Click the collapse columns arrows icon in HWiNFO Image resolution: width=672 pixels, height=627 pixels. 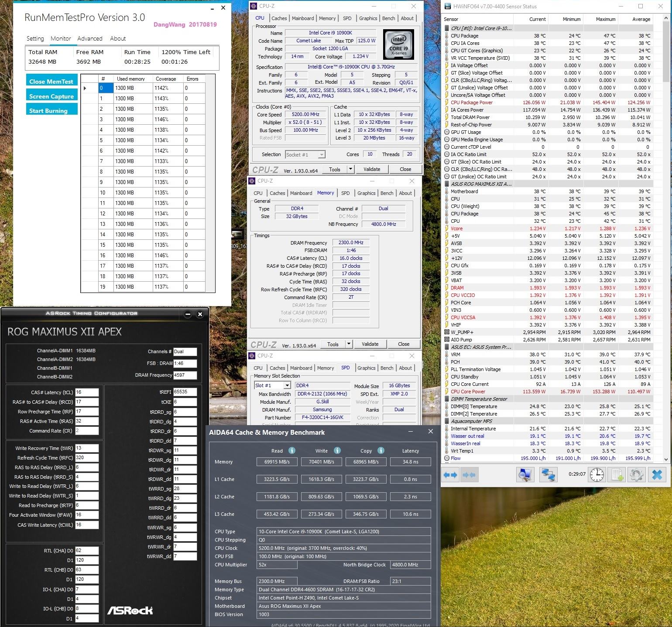pyautogui.click(x=469, y=474)
